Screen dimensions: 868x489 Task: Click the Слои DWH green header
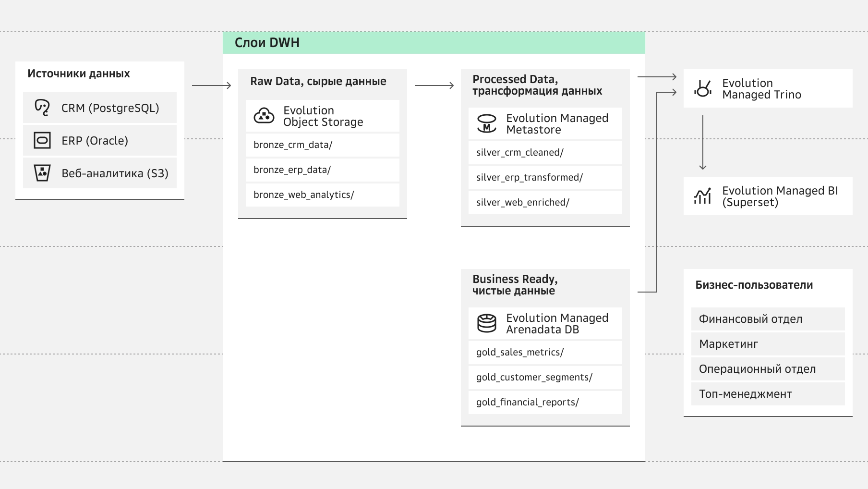coord(434,43)
